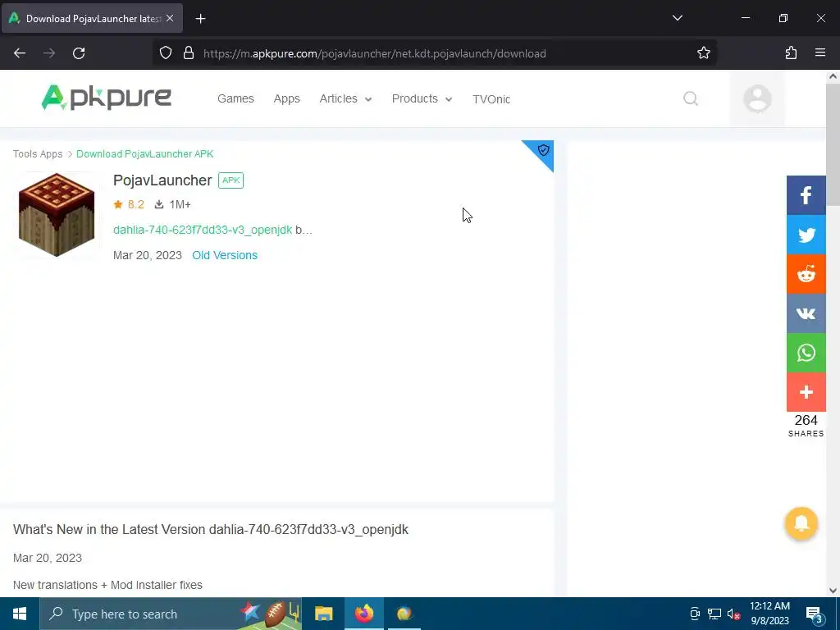Click the muted volume tray icon

coord(733,614)
